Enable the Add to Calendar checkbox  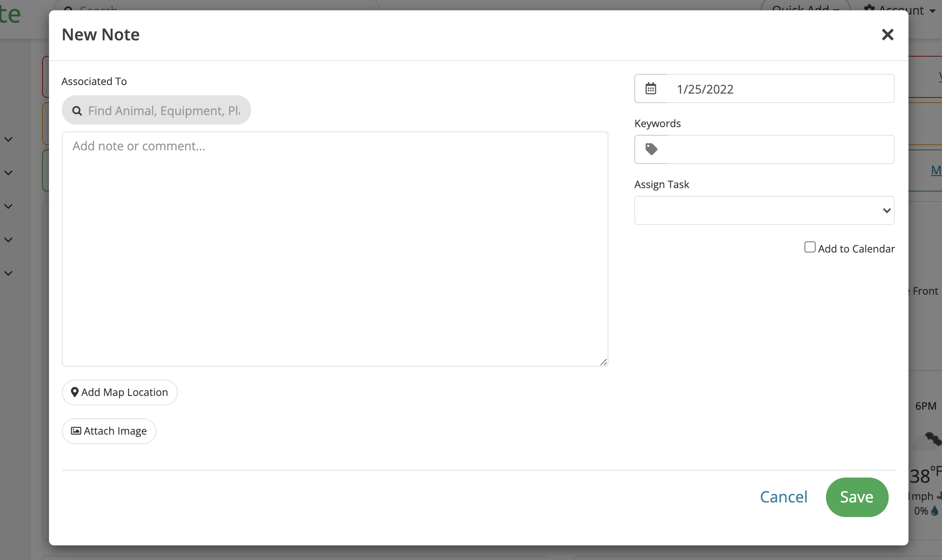coord(810,247)
